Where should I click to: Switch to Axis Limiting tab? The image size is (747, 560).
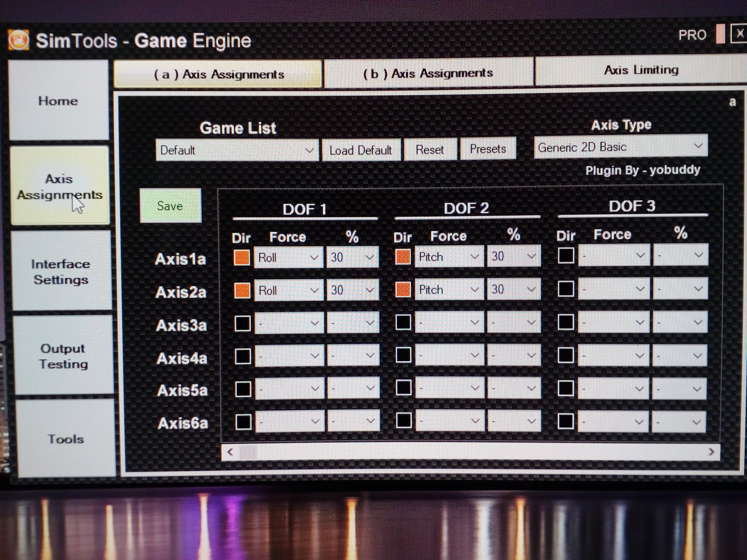pyautogui.click(x=641, y=70)
